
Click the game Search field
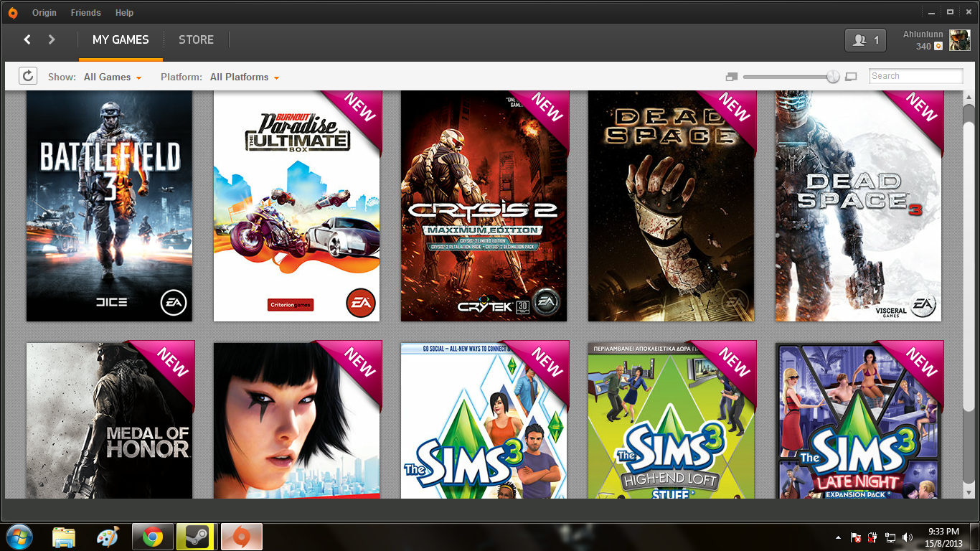(916, 76)
